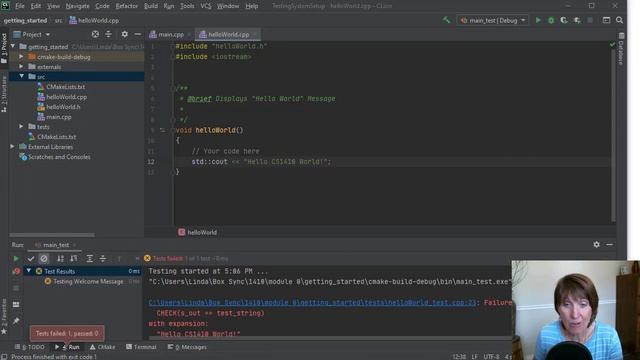Viewport: 640px width, 360px height.
Task: Click the status bar tool window toggle icon
Action: point(4,356)
